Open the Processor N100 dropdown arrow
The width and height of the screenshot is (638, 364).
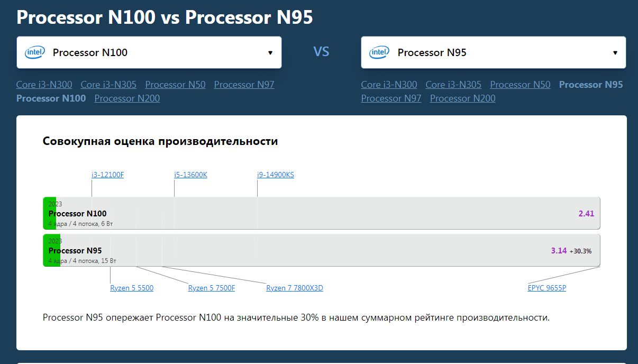270,53
